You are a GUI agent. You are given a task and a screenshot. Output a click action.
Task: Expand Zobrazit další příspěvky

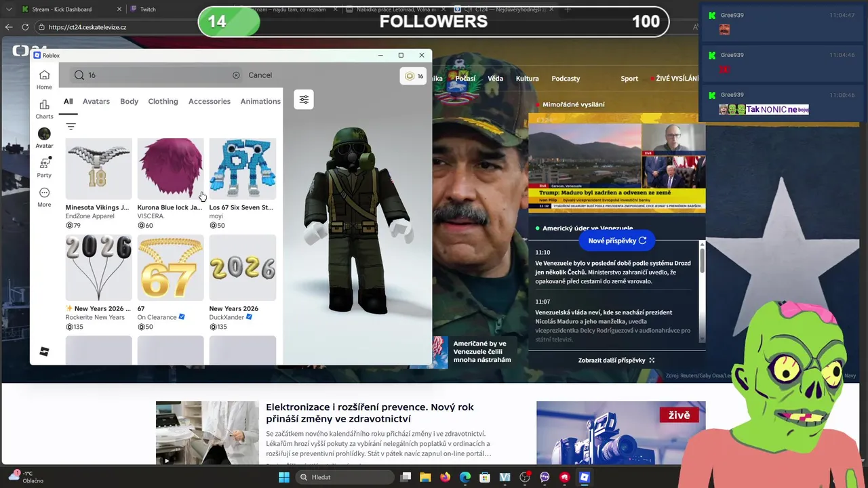pyautogui.click(x=616, y=361)
